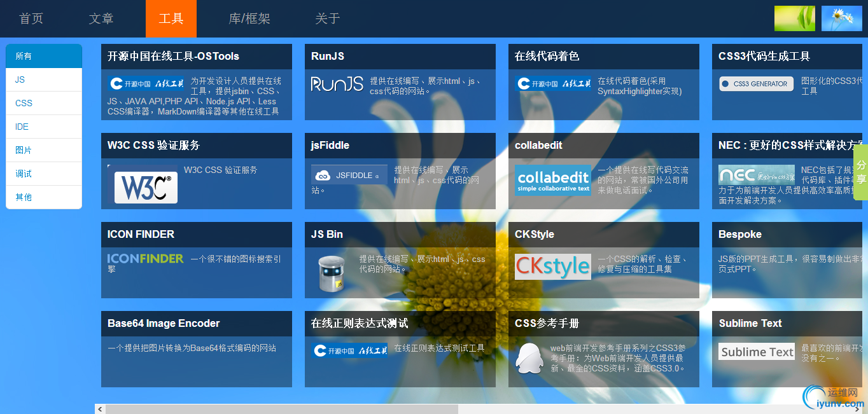Open the Sublime Text title link
Viewport: 868px width, 414px height.
[x=750, y=323]
